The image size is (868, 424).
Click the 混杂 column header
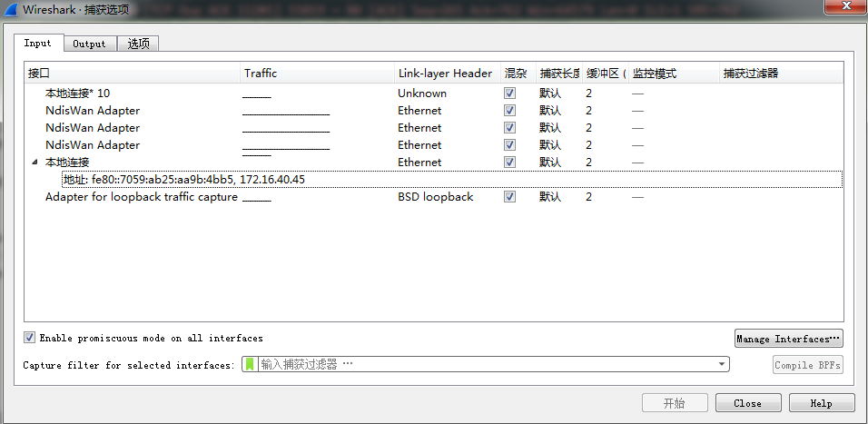click(x=518, y=73)
